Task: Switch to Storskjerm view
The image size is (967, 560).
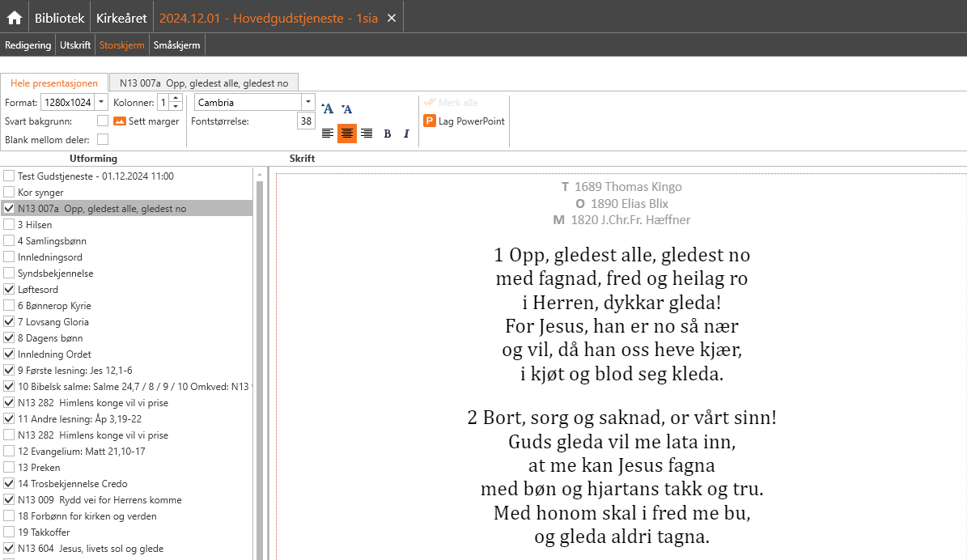Action: [x=122, y=45]
